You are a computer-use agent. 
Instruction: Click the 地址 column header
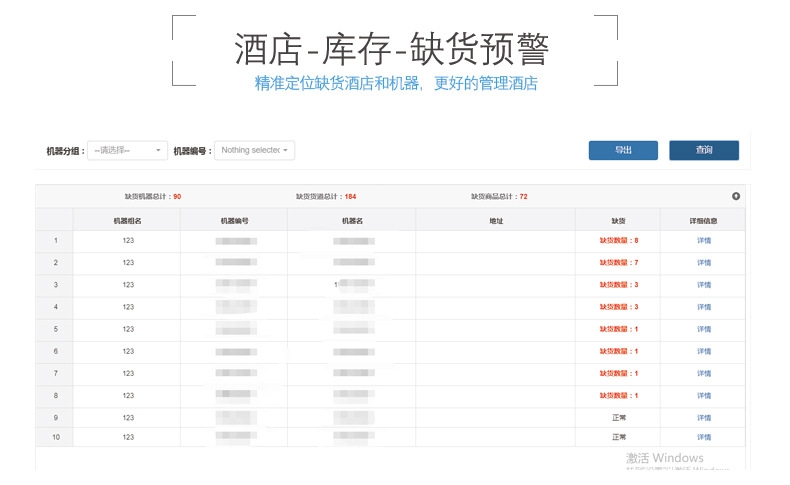click(496, 221)
